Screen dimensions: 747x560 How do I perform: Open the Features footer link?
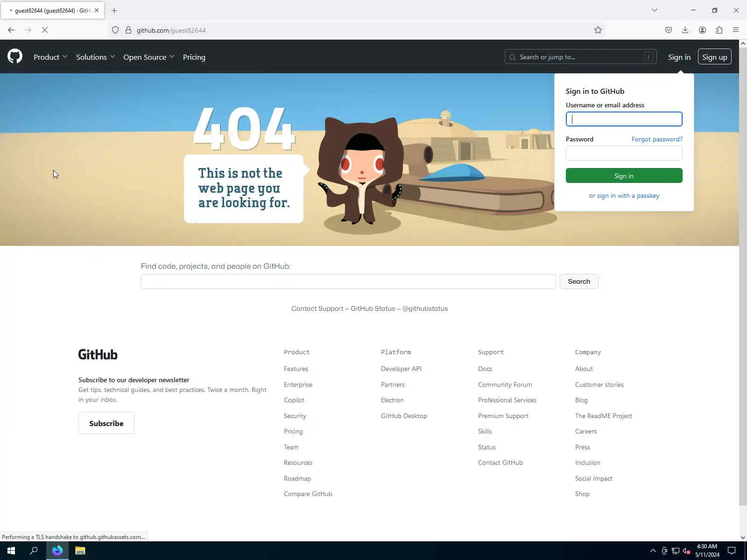tap(296, 369)
